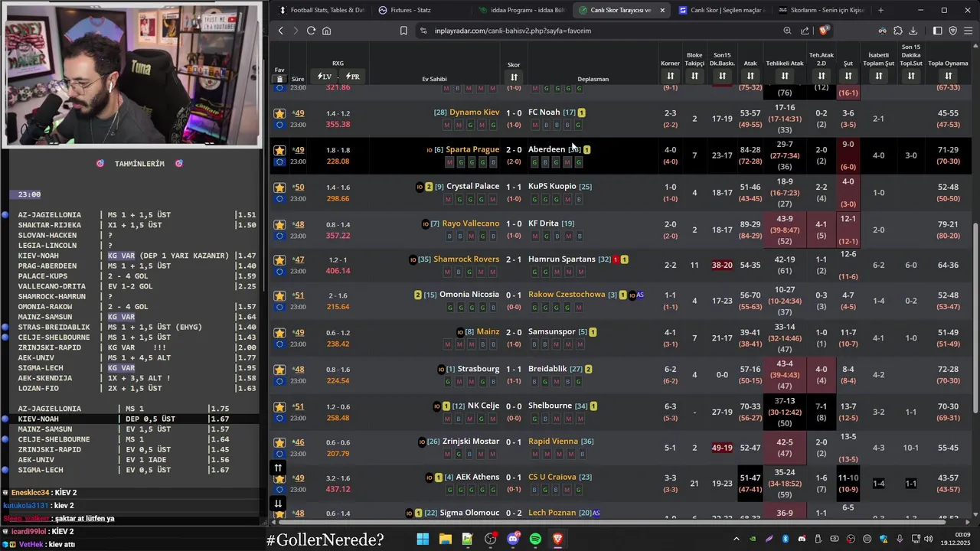Viewport: 980px width, 551px height.
Task: Open browser downloads icon
Action: [x=913, y=31]
